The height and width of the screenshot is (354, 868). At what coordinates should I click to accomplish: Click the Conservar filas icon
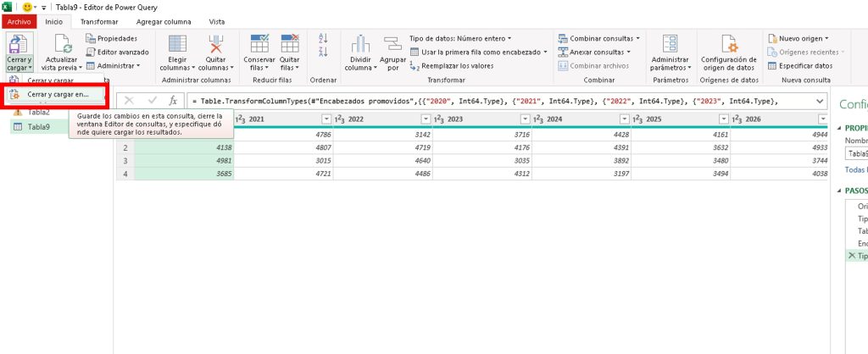tap(259, 44)
